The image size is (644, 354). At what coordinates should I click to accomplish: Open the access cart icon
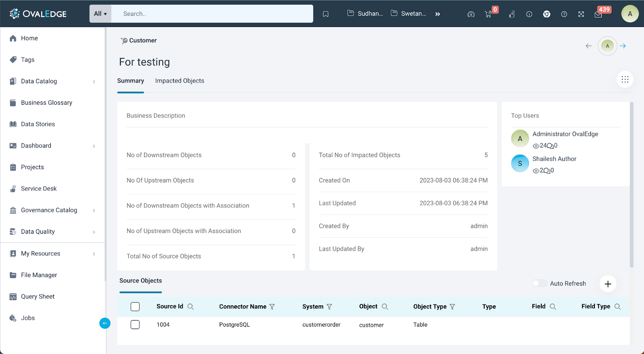pos(488,14)
